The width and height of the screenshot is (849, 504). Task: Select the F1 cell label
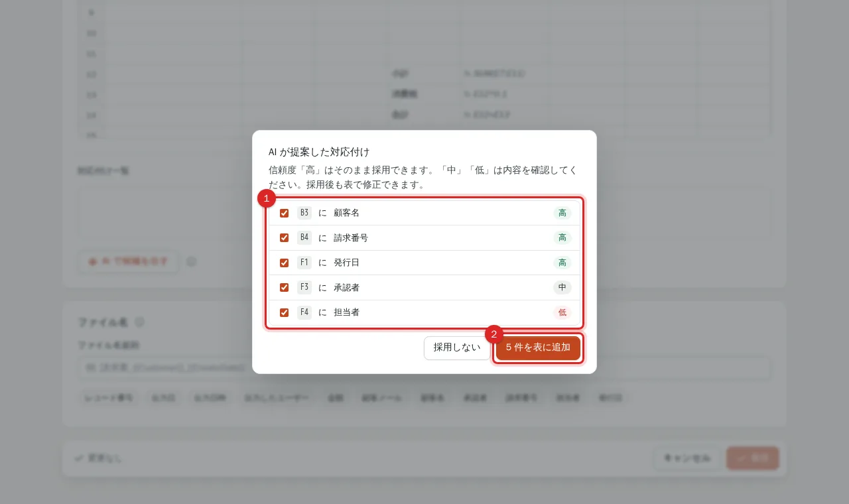pyautogui.click(x=304, y=263)
